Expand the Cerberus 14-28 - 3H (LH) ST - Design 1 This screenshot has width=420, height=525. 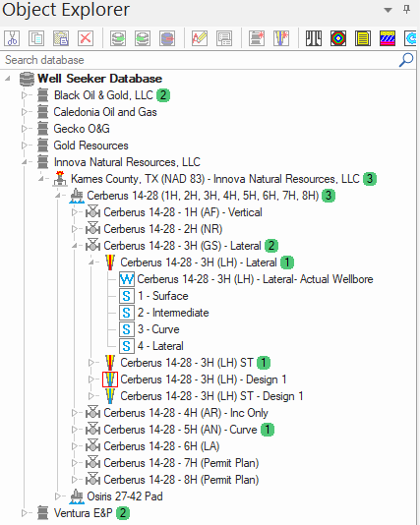[91, 396]
